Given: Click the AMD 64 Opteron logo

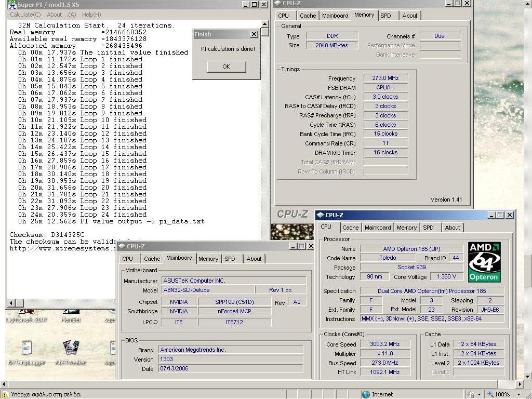Looking at the screenshot, I should [484, 262].
